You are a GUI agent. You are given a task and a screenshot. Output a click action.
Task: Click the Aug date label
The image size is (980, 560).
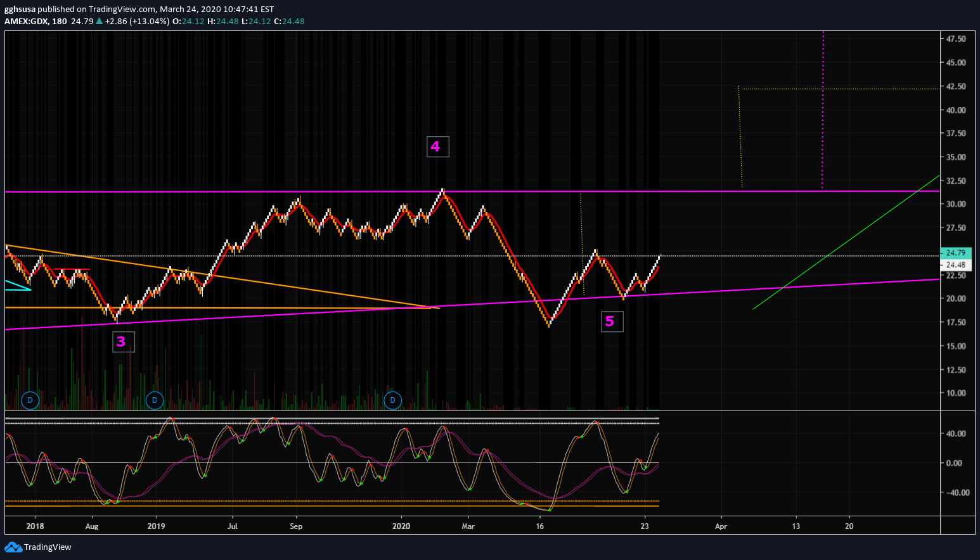click(x=92, y=526)
